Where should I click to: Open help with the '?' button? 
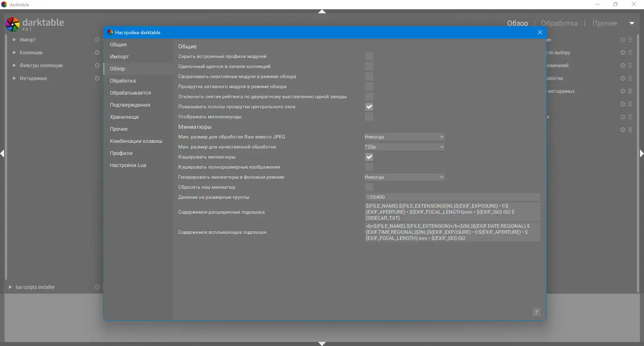(x=536, y=312)
